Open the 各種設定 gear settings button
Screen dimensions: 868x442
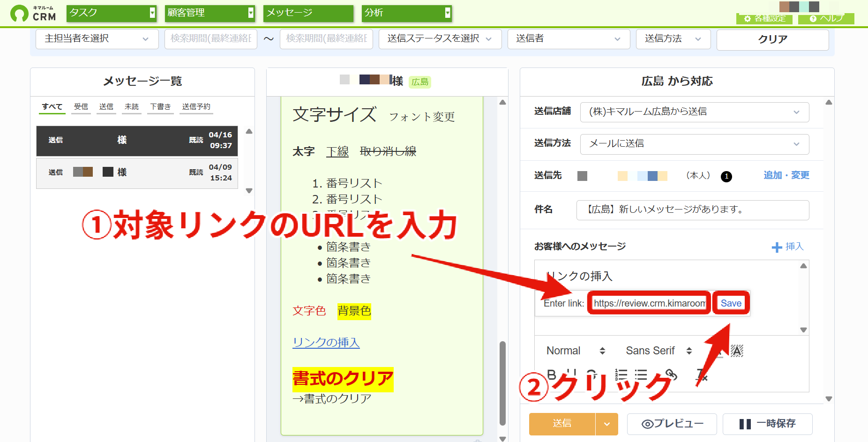[x=764, y=19]
